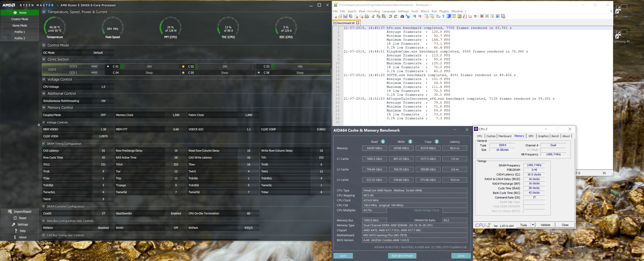Click the Undo arrow icon in Notepad++
The height and width of the screenshot is (261, 644).
tap(390, 16)
